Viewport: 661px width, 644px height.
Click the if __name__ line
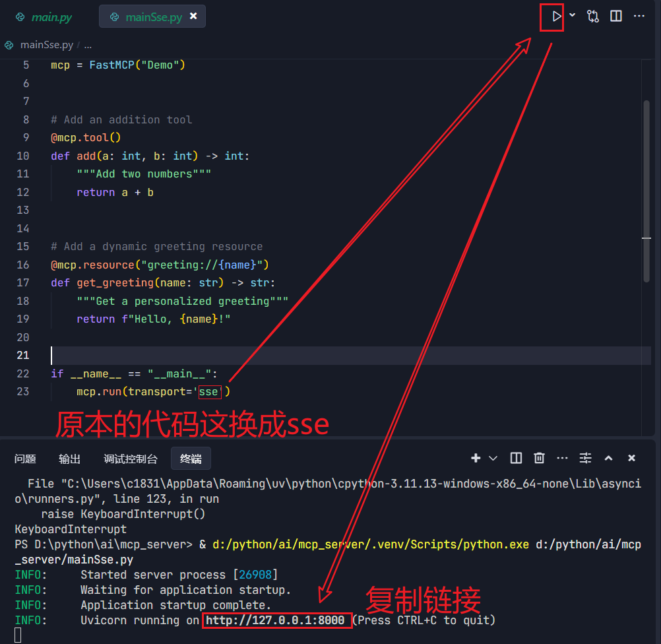coord(134,373)
